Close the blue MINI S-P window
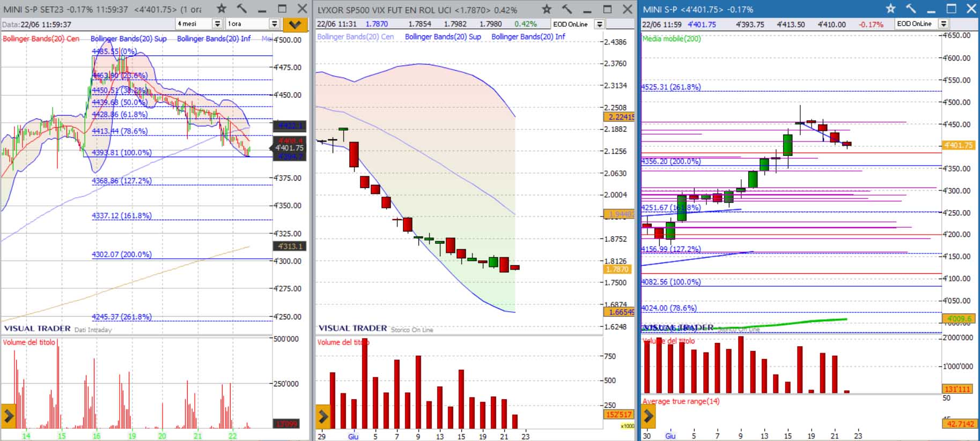Screen dimensions: 980x441 971,9
